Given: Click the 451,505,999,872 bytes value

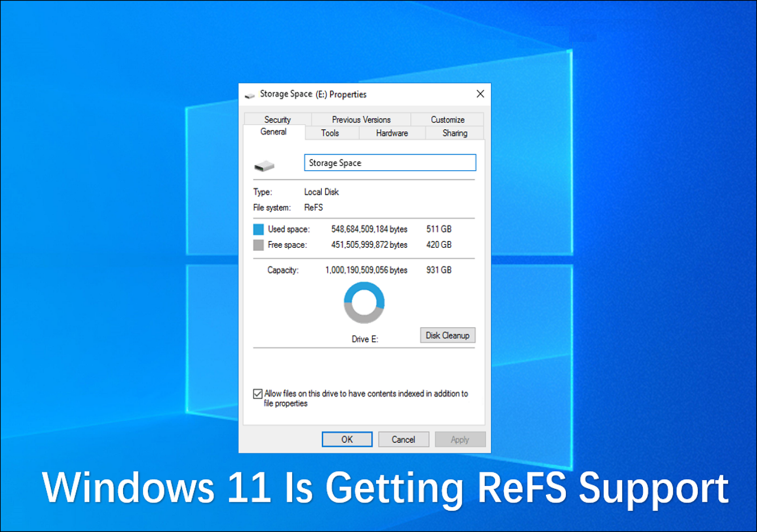Looking at the screenshot, I should click(x=369, y=245).
